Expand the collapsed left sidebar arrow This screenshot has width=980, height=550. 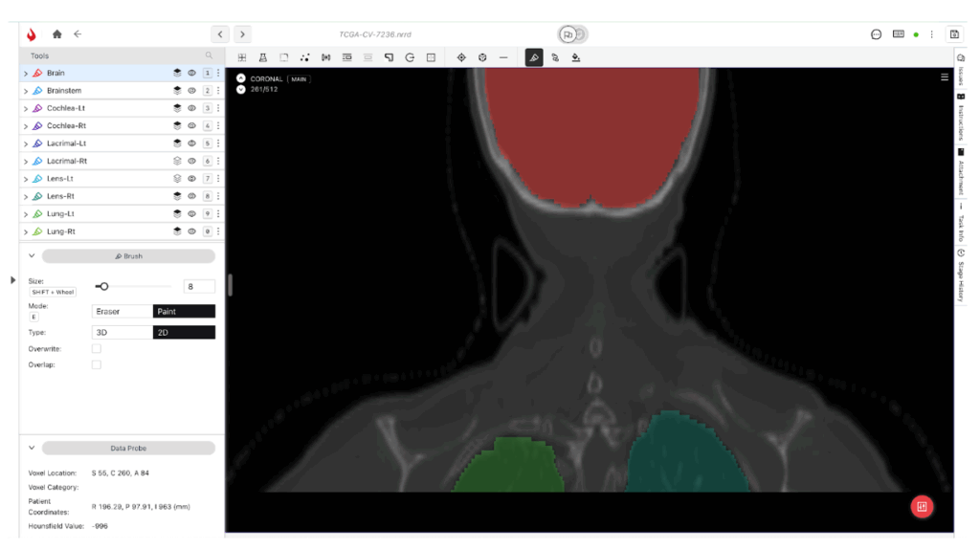click(12, 280)
